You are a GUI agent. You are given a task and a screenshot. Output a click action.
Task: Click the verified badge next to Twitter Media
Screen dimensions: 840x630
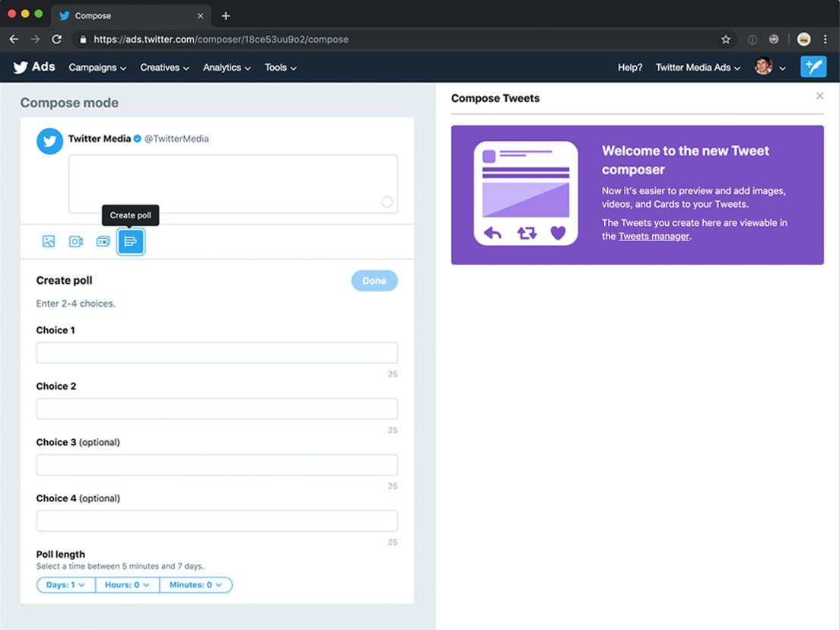click(136, 138)
